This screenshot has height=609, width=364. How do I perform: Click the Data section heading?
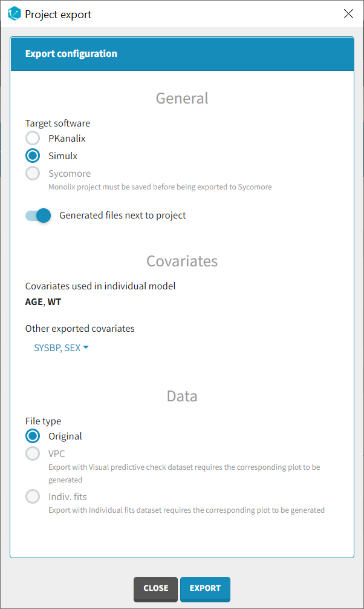(182, 396)
